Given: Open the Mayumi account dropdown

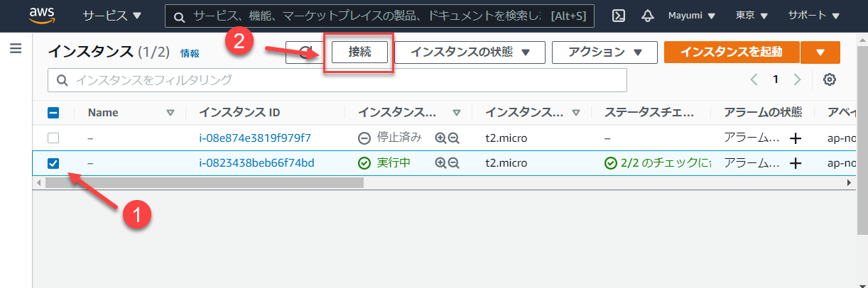Looking at the screenshot, I should point(692,15).
